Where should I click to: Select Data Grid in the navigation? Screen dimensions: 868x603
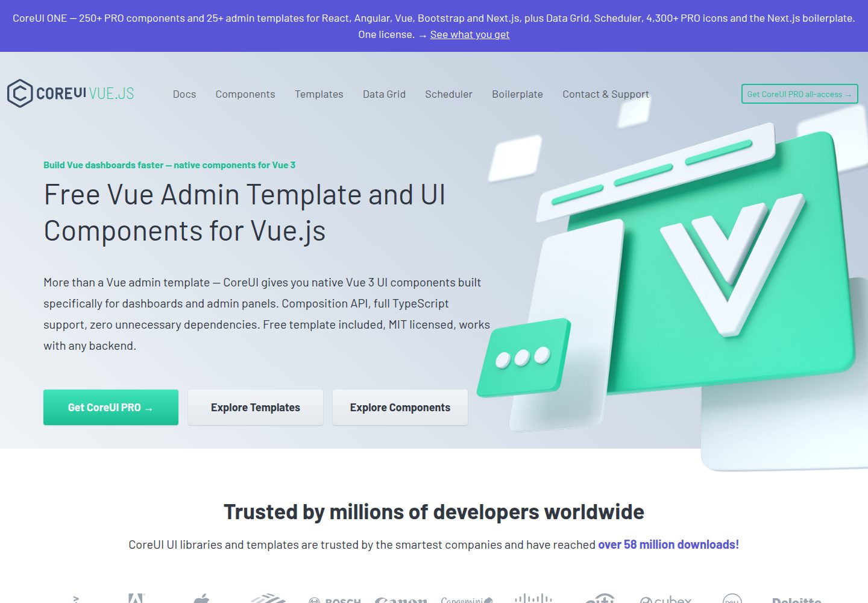(384, 94)
